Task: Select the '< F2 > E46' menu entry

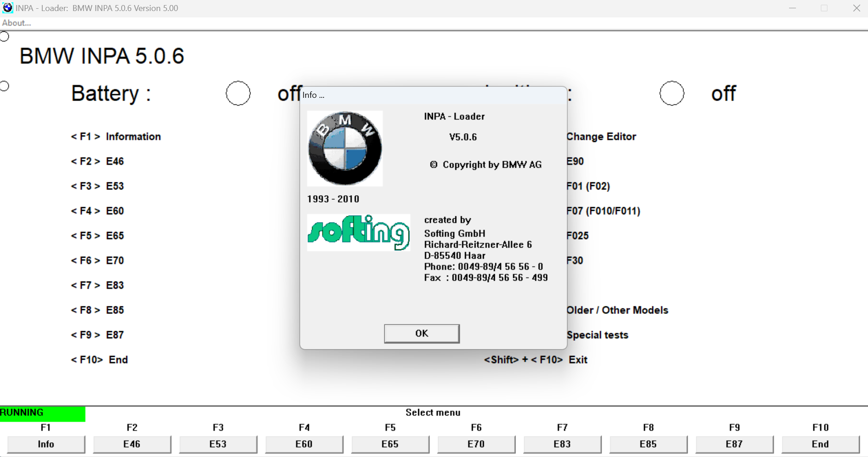Action: pyautogui.click(x=97, y=161)
